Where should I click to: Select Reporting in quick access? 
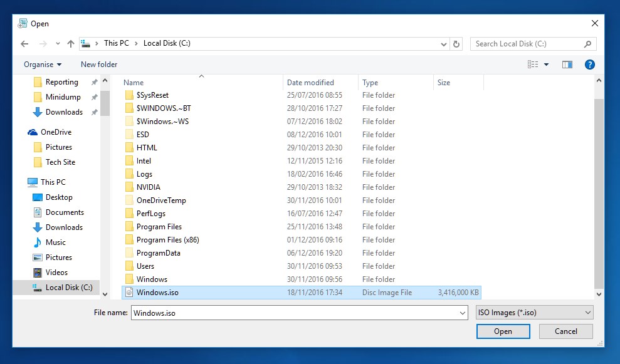61,82
